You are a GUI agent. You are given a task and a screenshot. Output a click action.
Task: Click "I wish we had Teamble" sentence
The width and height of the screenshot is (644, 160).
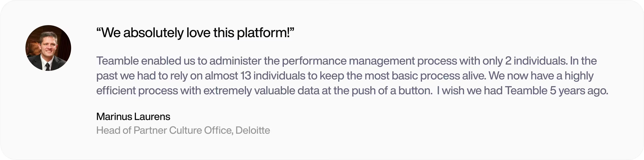[492, 91]
